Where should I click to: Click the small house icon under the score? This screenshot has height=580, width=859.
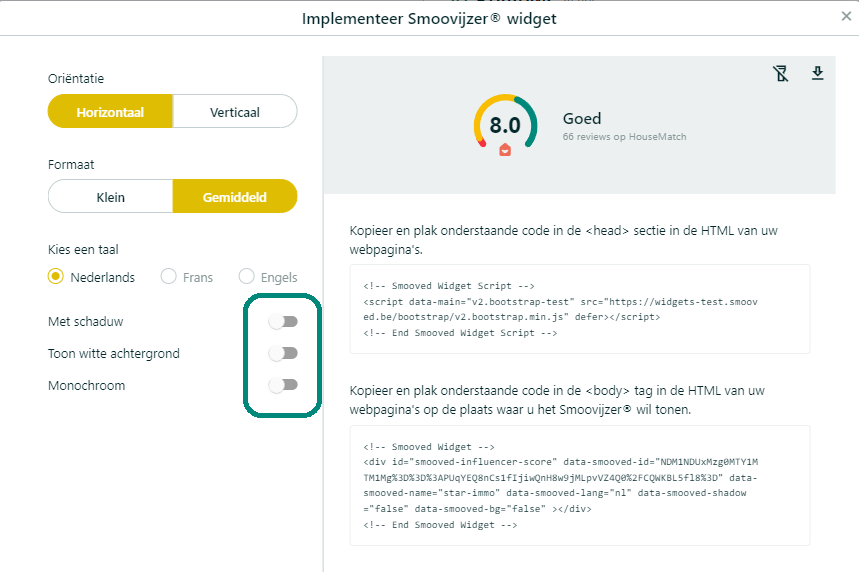click(x=505, y=150)
